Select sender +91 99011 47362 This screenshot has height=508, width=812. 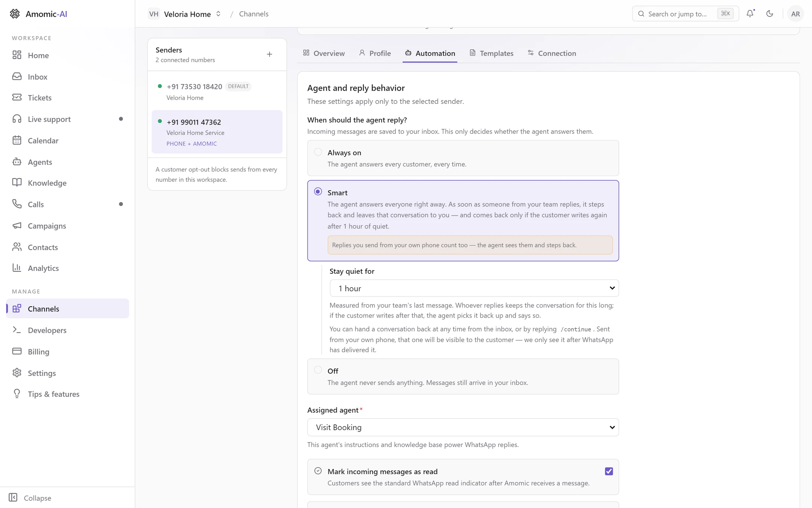pyautogui.click(x=217, y=132)
